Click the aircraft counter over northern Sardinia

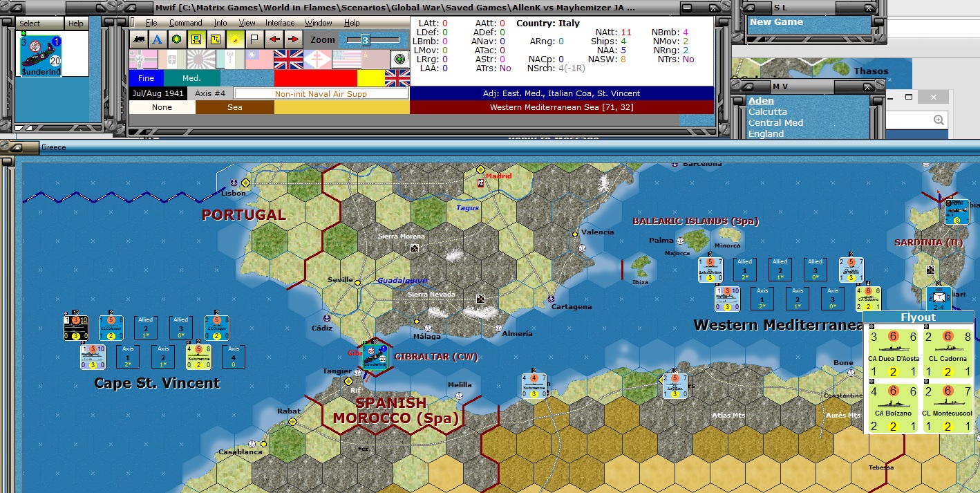click(957, 212)
